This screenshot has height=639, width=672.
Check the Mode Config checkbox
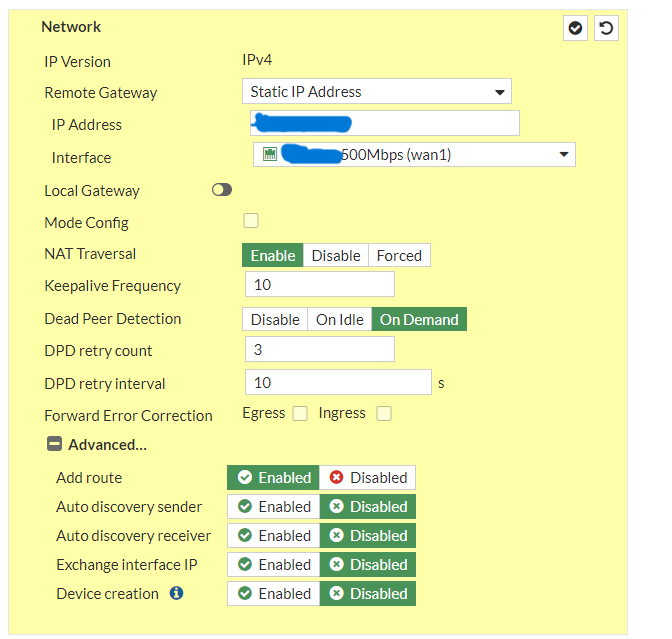click(251, 221)
